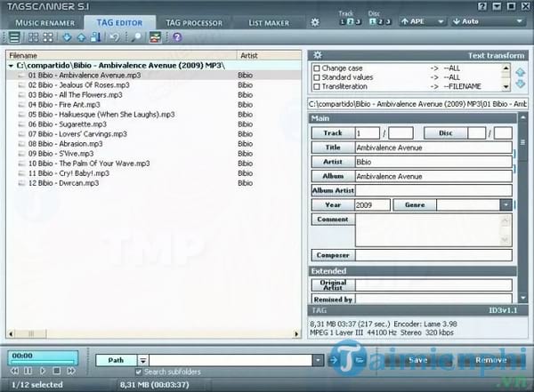Sort by the Filename column header
The width and height of the screenshot is (534, 392).
(122, 55)
